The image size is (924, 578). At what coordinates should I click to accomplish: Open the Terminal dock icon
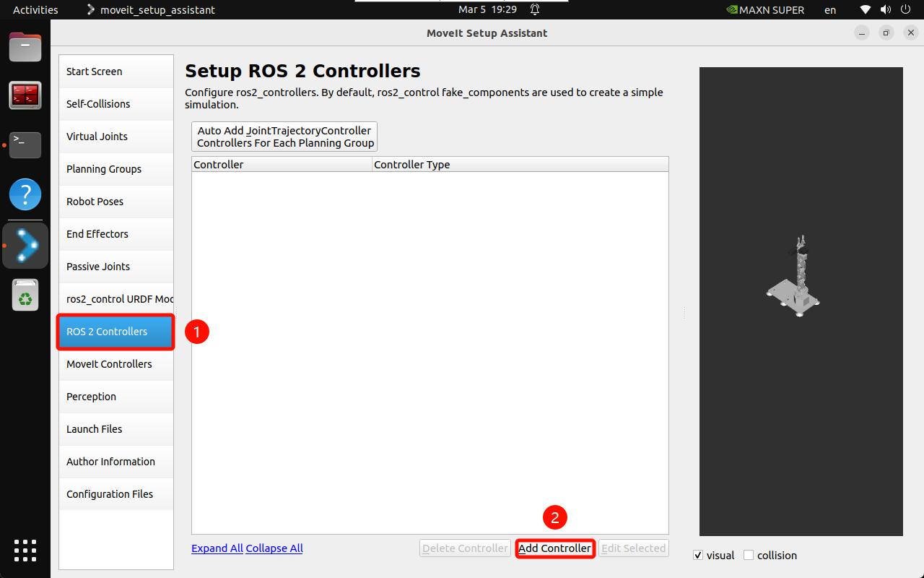tap(25, 144)
